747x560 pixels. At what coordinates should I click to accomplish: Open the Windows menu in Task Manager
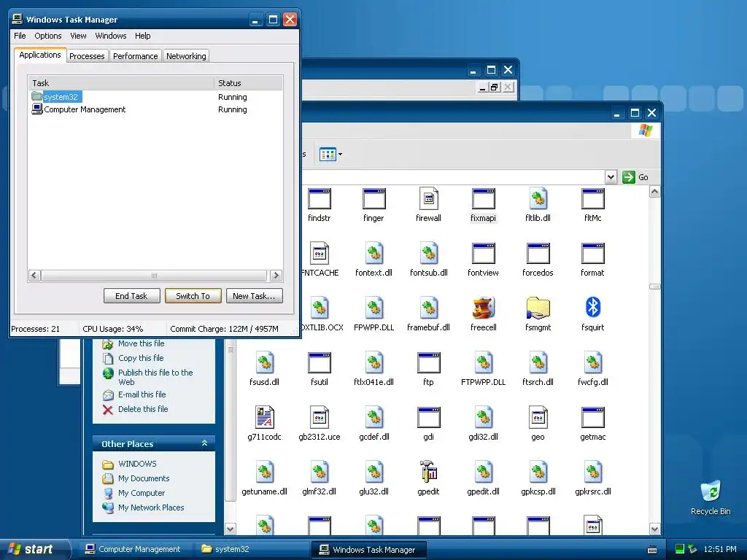[111, 36]
